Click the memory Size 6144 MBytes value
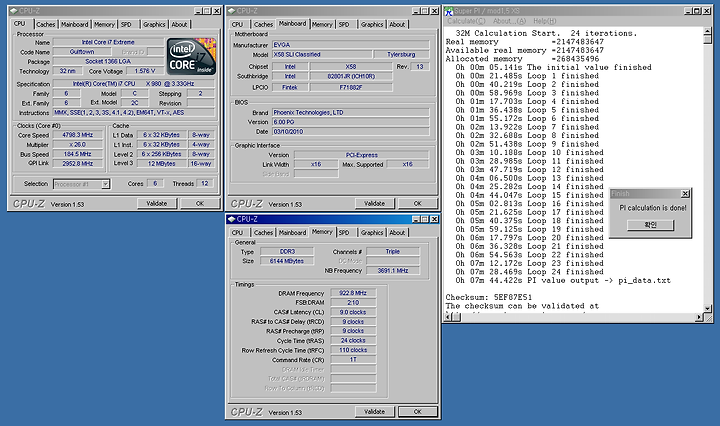Image resolution: width=720 pixels, height=426 pixels. (287, 261)
